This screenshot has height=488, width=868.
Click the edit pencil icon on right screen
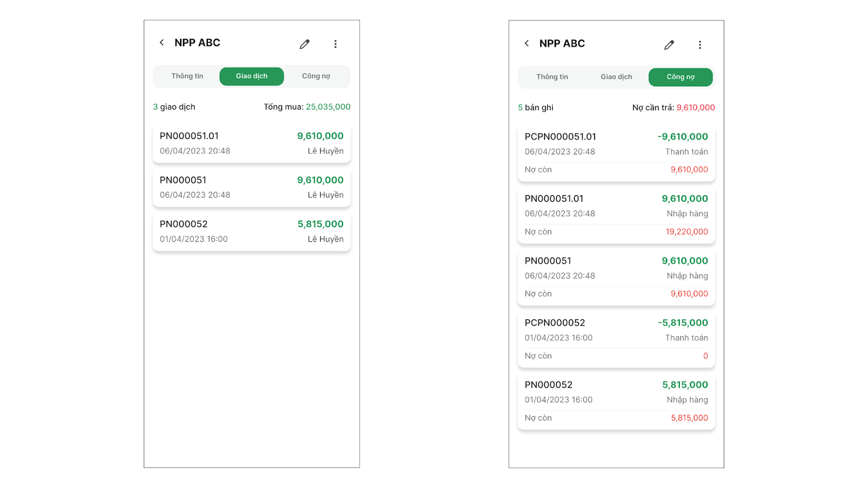coord(669,45)
